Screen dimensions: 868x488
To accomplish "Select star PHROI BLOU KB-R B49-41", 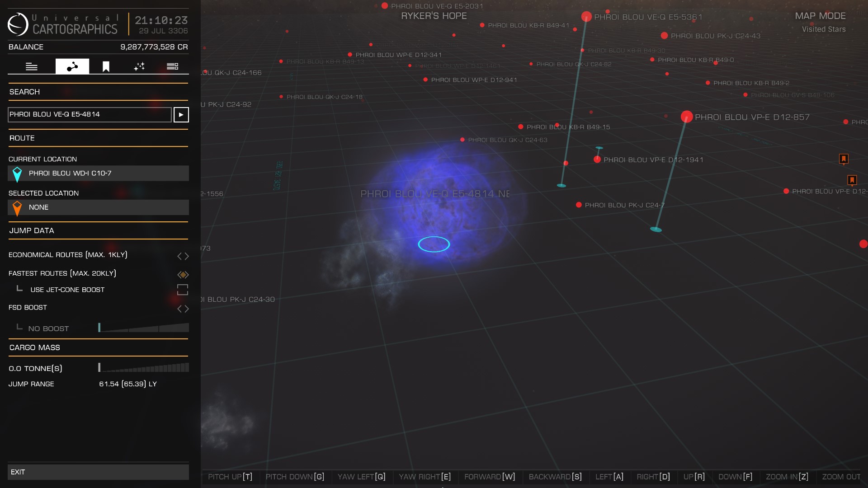I will (x=482, y=25).
